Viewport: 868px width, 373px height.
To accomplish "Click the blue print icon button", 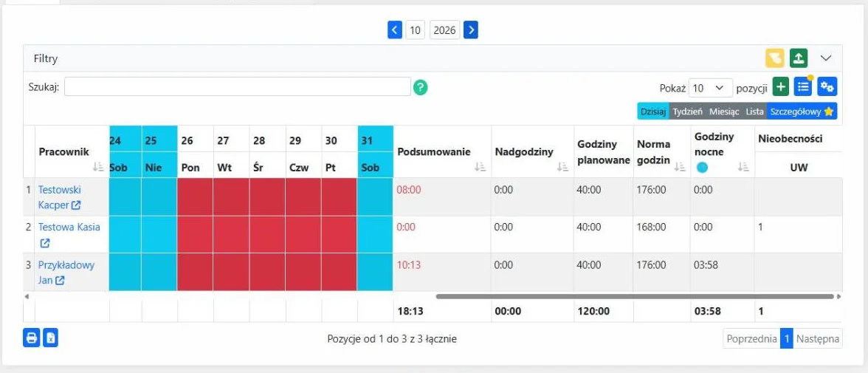I will coord(32,338).
